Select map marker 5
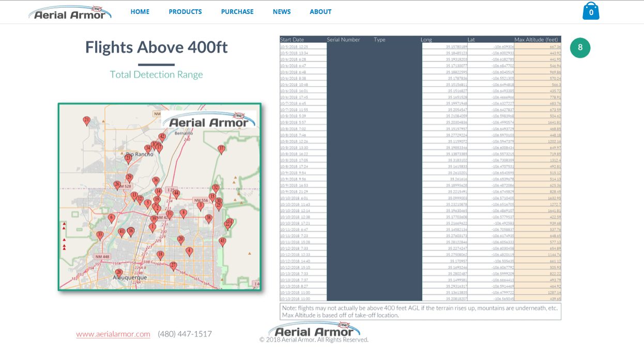This screenshot has width=644, height=355. pyautogui.click(x=148, y=204)
